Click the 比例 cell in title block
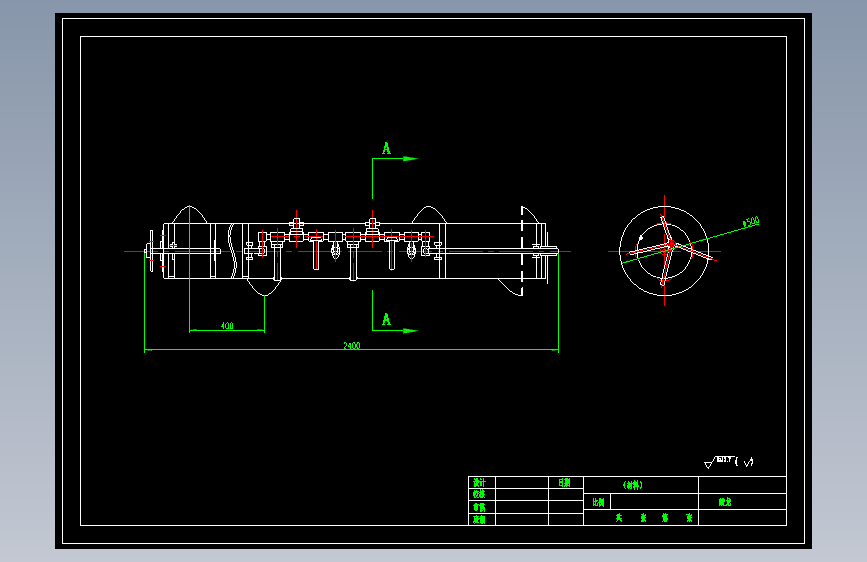Viewport: 867px width, 562px height. click(x=598, y=502)
